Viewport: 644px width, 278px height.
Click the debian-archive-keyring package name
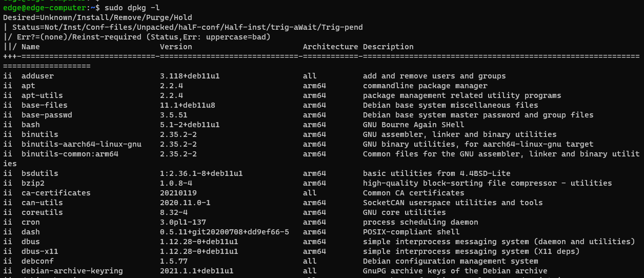(72, 271)
